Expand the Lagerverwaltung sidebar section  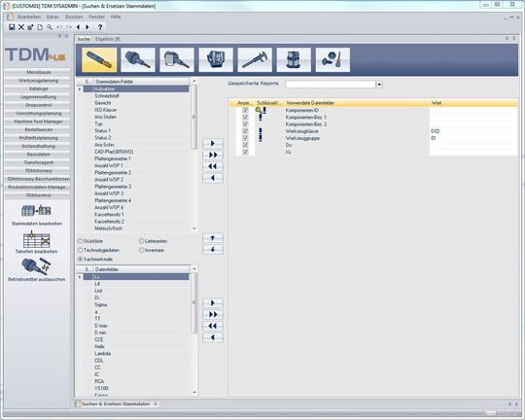tap(38, 97)
